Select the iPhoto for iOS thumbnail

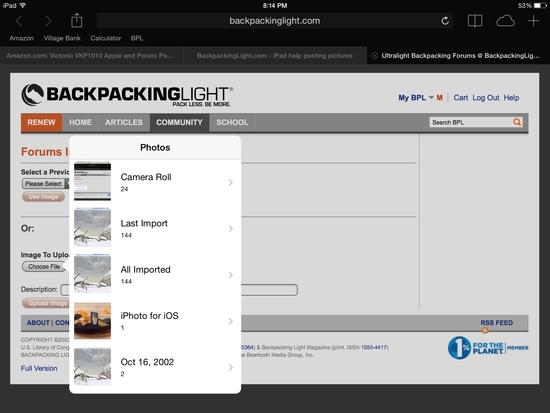pyautogui.click(x=93, y=321)
